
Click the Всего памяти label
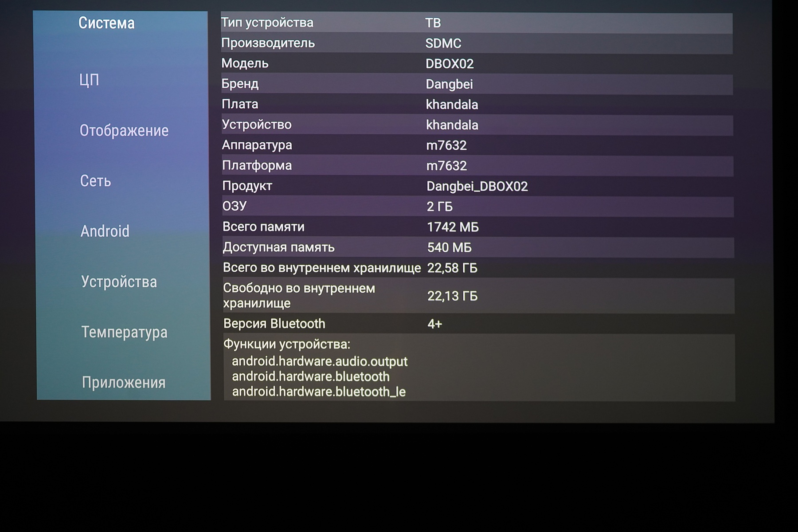click(263, 227)
